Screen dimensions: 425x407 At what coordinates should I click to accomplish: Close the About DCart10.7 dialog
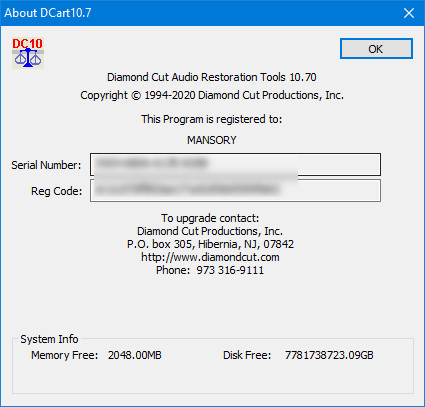pyautogui.click(x=409, y=13)
